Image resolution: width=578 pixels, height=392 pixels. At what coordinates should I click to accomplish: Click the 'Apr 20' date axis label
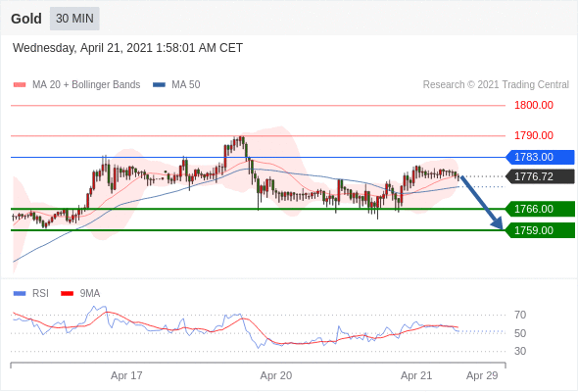[276, 375]
